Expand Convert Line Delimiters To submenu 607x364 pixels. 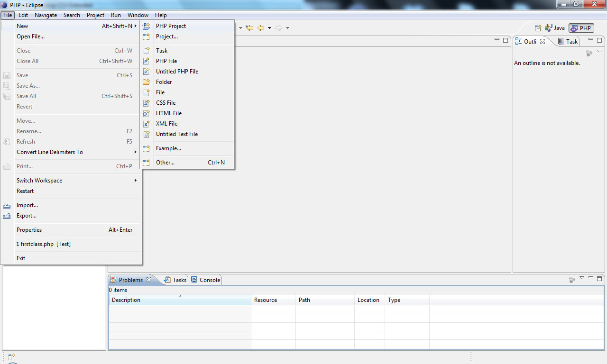pyautogui.click(x=72, y=152)
